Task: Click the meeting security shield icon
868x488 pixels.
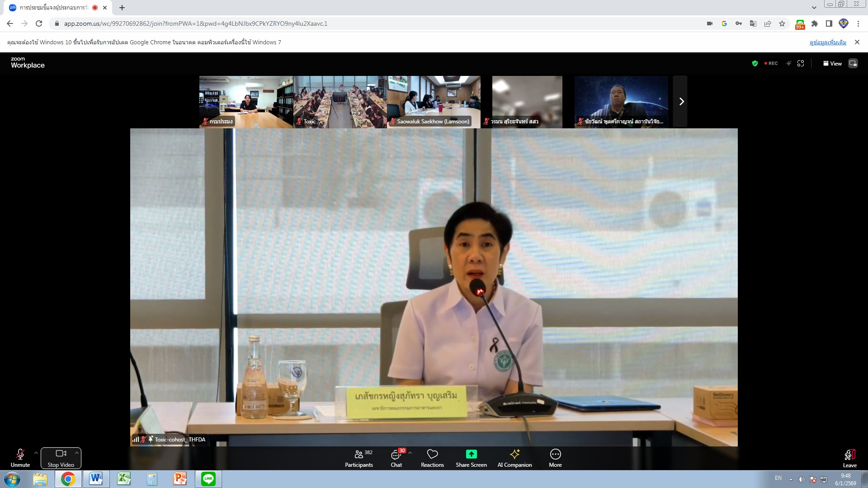Action: point(755,63)
